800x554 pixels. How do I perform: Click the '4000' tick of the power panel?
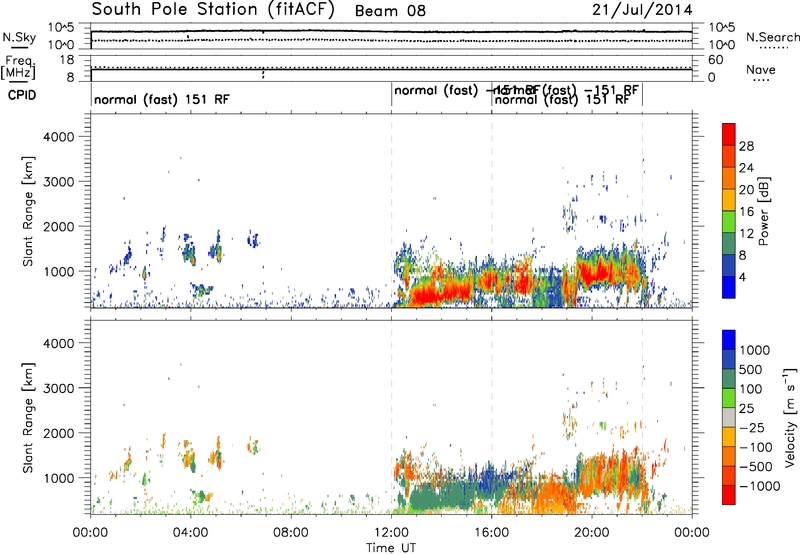(58, 137)
